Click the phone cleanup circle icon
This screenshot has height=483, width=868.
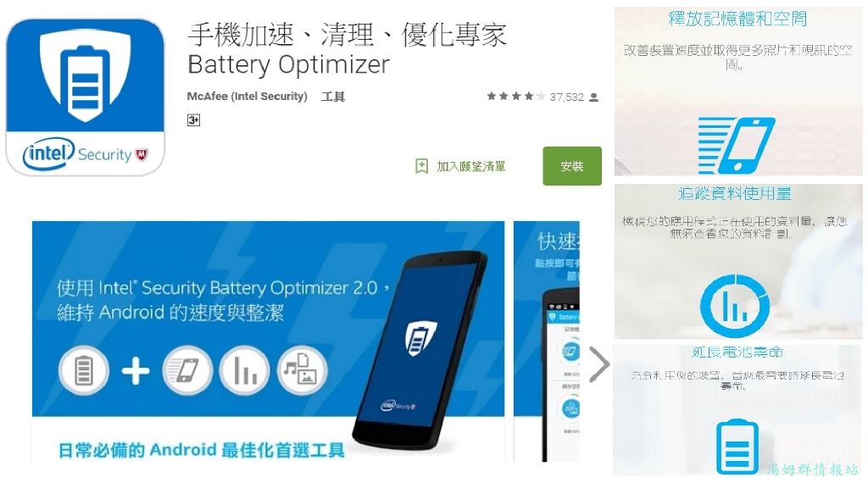tap(187, 370)
